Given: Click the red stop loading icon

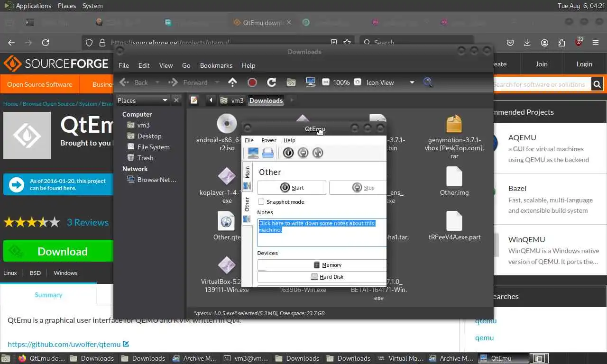Looking at the screenshot, I should tap(252, 82).
